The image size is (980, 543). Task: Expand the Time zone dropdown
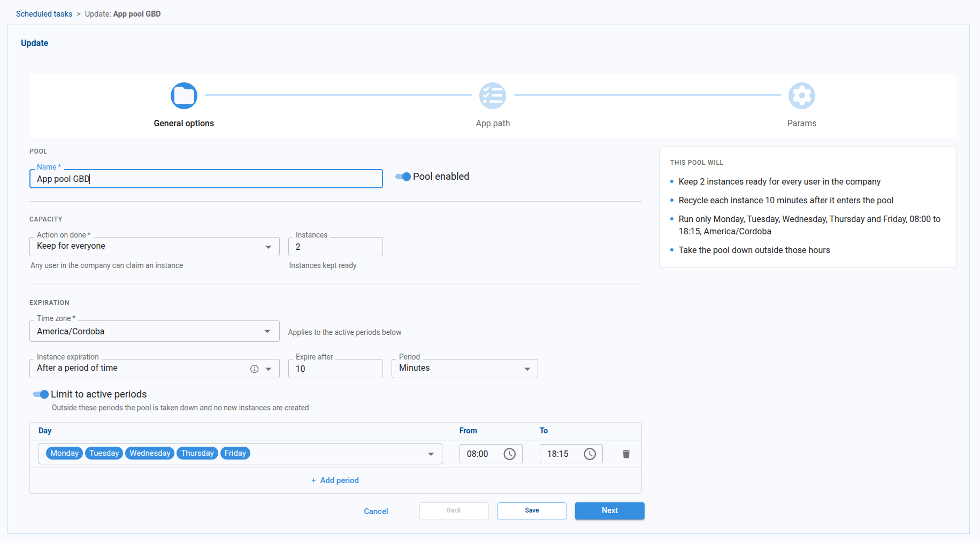pos(155,332)
